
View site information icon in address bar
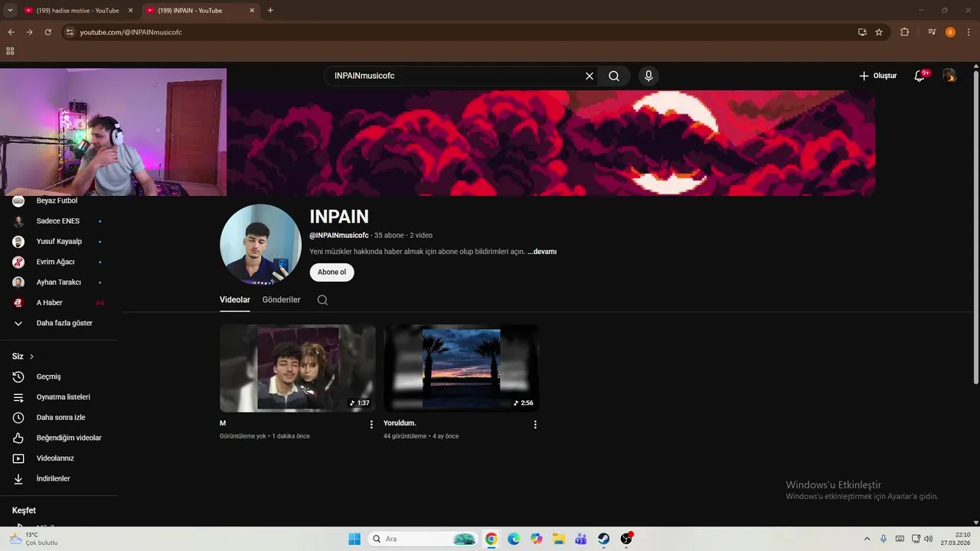(70, 32)
